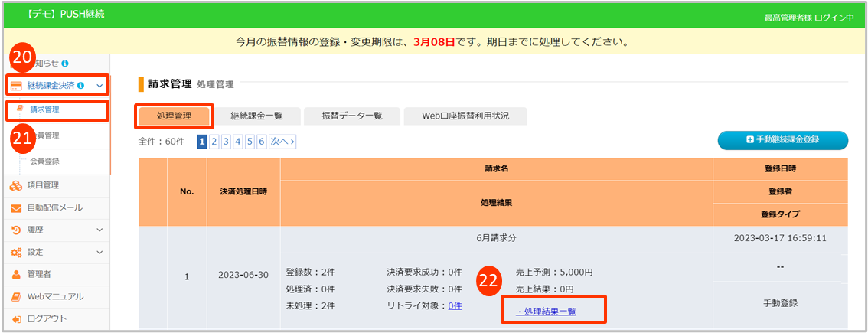Switch to the 継続課金一覧 tab
868x333 pixels.
[256, 116]
